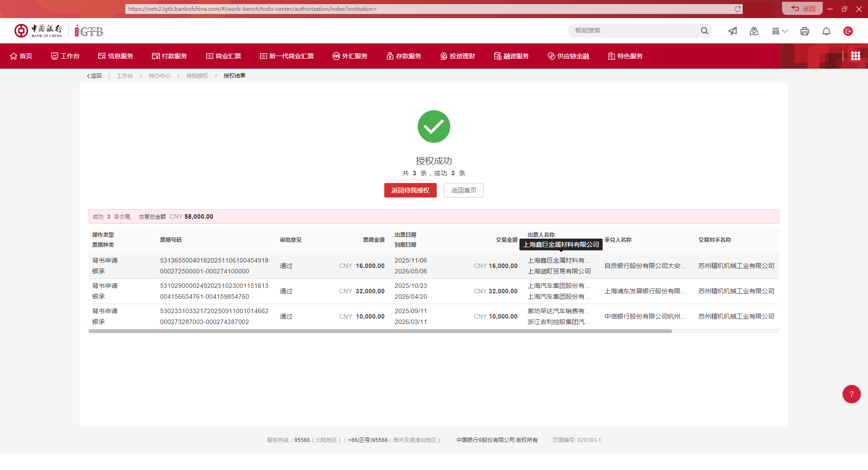Click the red help question mark button
The image size is (868, 470).
coord(851,394)
